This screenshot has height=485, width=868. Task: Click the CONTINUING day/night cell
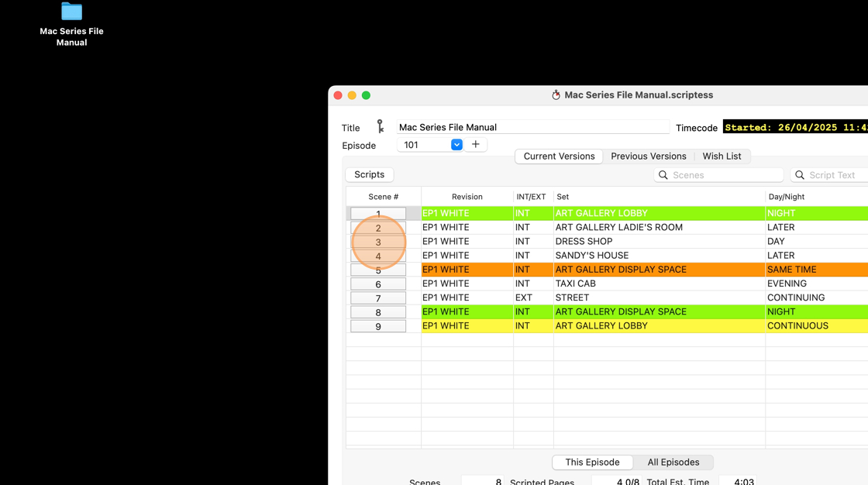click(817, 298)
